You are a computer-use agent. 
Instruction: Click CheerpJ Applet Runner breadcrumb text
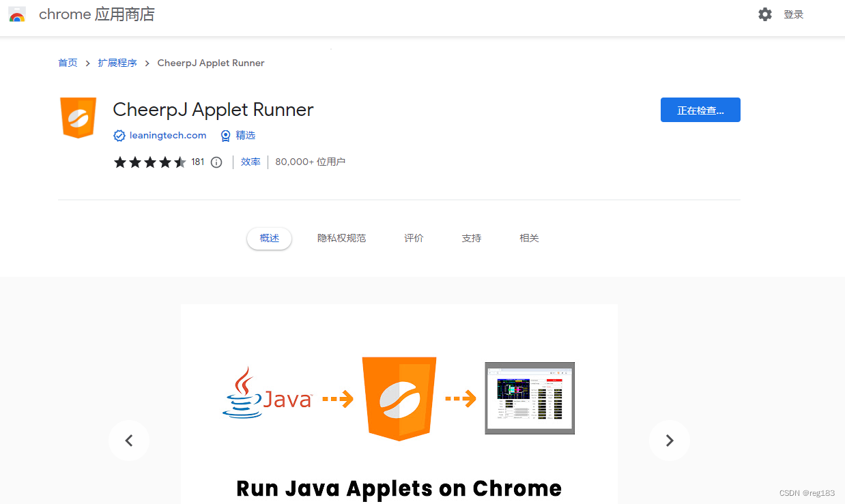click(211, 63)
